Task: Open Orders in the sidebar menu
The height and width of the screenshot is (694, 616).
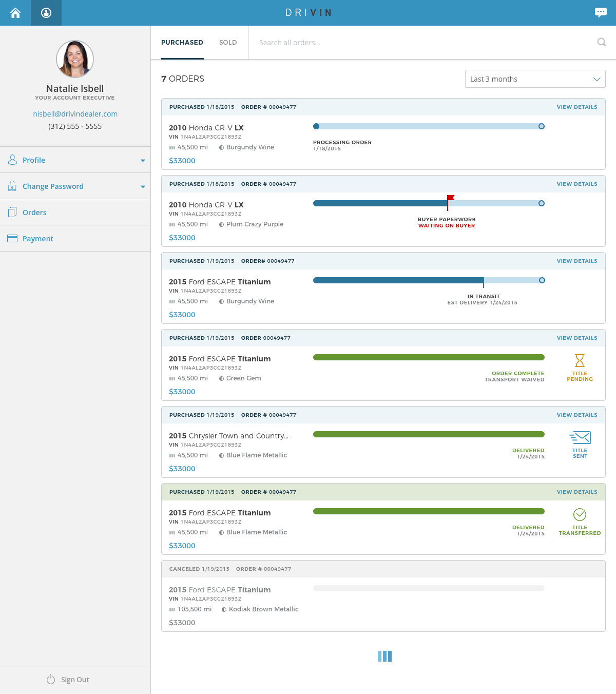Action: 75,212
